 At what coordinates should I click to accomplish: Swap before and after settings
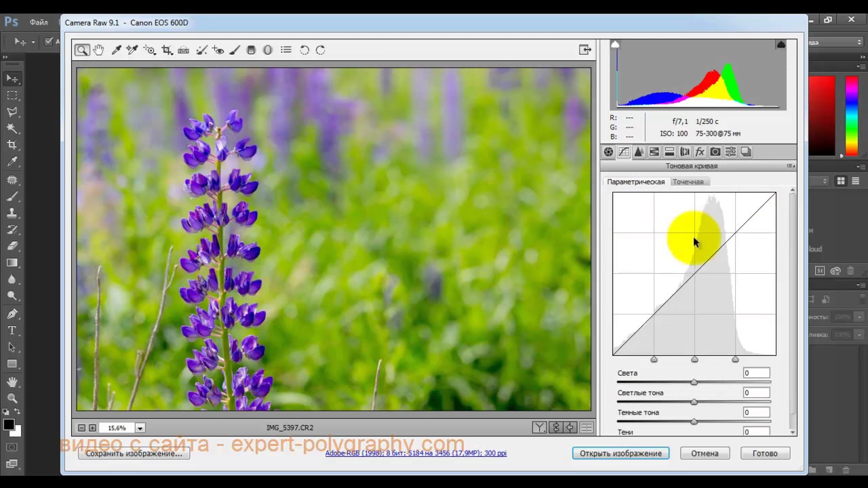coord(555,428)
